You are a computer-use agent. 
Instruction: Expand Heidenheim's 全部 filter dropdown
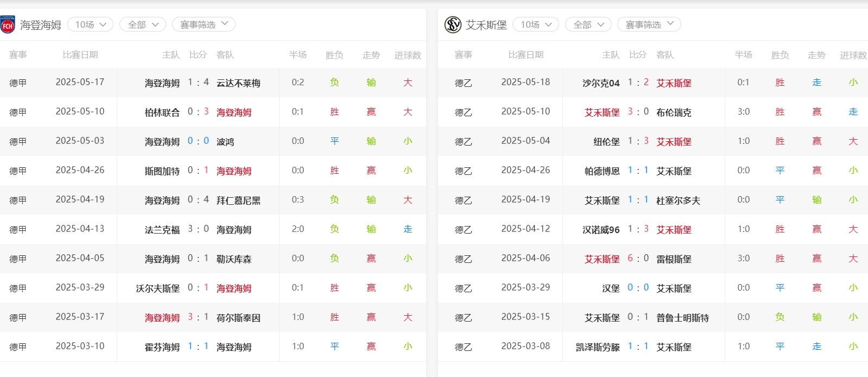coord(143,24)
